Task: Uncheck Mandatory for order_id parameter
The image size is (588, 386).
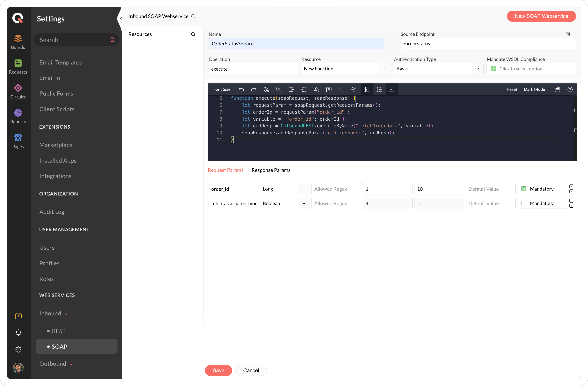Action: 524,189
